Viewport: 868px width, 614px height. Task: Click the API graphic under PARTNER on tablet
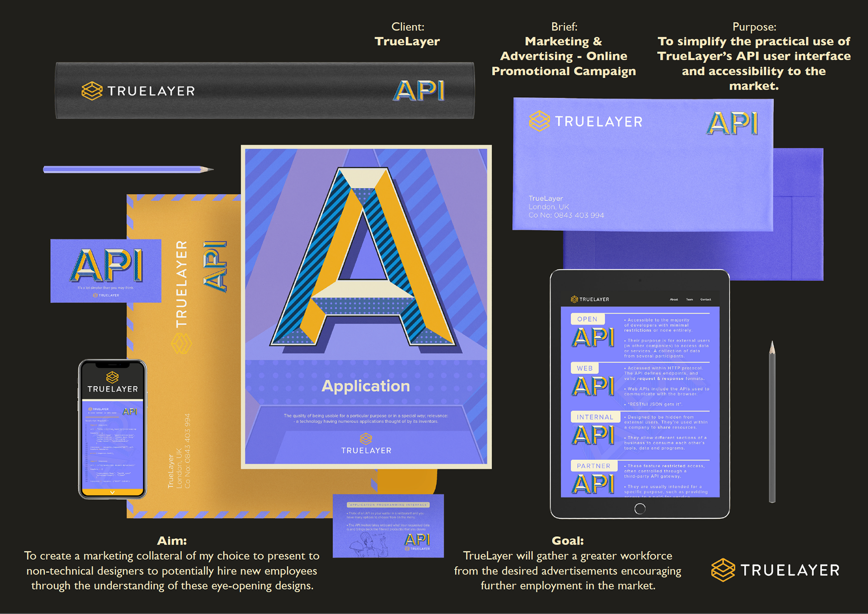(594, 484)
